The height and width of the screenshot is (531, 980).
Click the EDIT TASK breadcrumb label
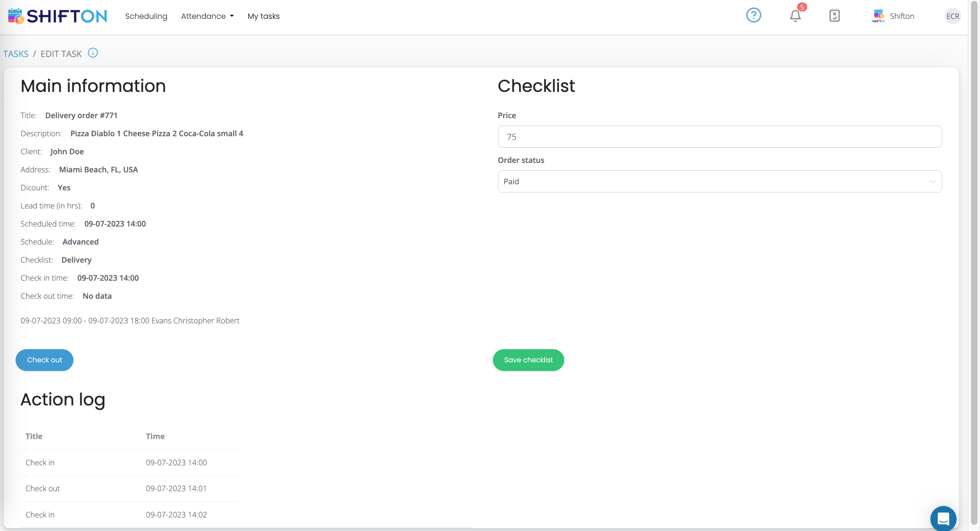61,54
